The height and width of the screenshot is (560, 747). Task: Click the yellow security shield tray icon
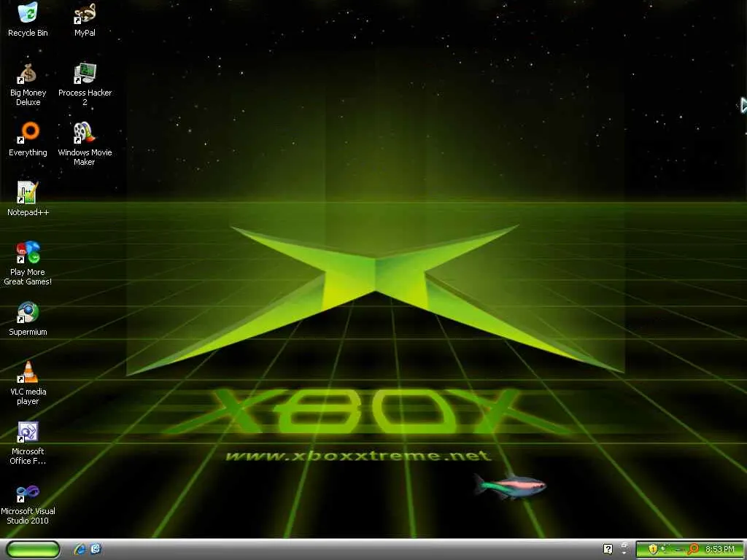[653, 549]
